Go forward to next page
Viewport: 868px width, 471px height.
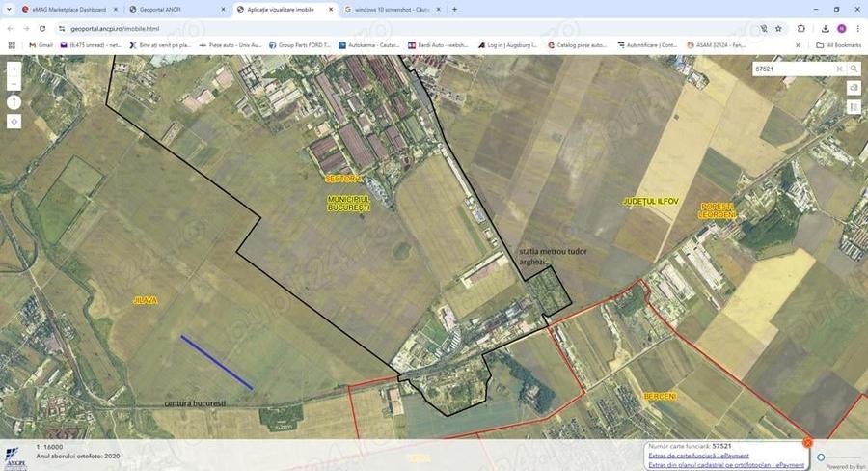tap(26, 28)
